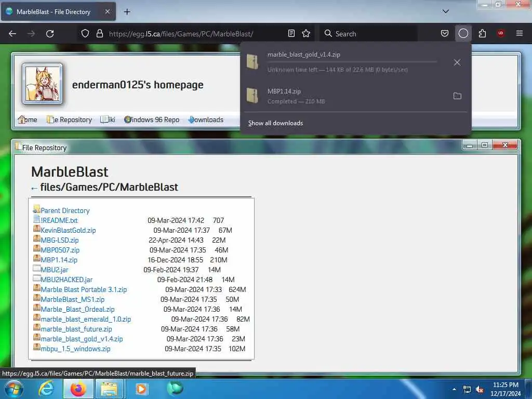Open the File Repository nav item
This screenshot has height=399, width=532.
click(69, 120)
